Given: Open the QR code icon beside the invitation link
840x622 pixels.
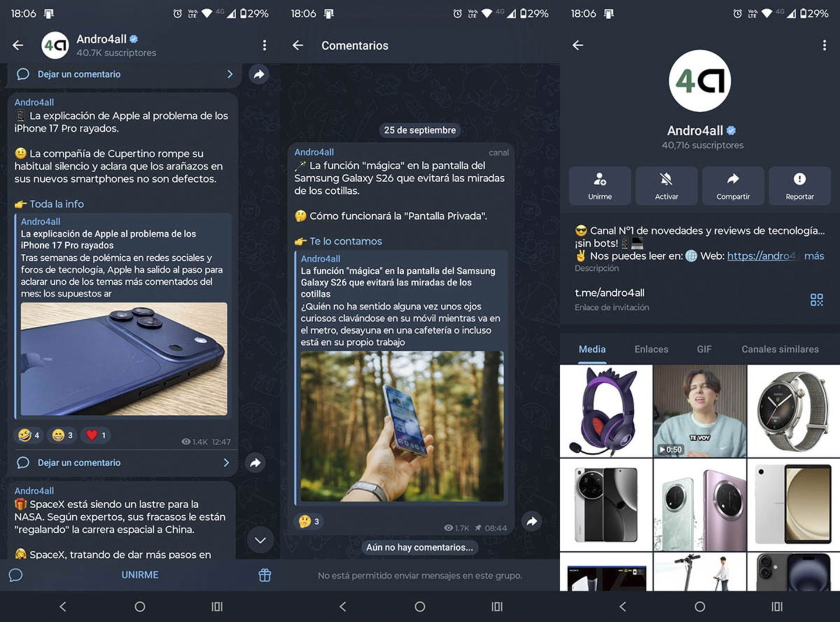Looking at the screenshot, I should pyautogui.click(x=815, y=299).
